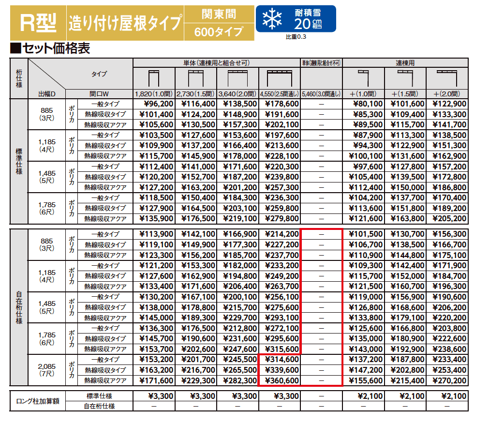Select the +(2.0間) 連棟用 roof icon

(448, 77)
